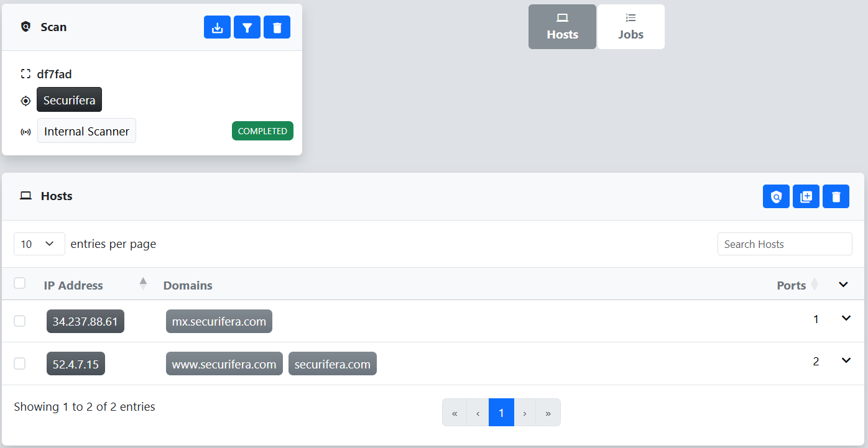Screen dimensions: 868x448
Task: Expand the 34.237.88.61 host row
Action: point(846,318)
